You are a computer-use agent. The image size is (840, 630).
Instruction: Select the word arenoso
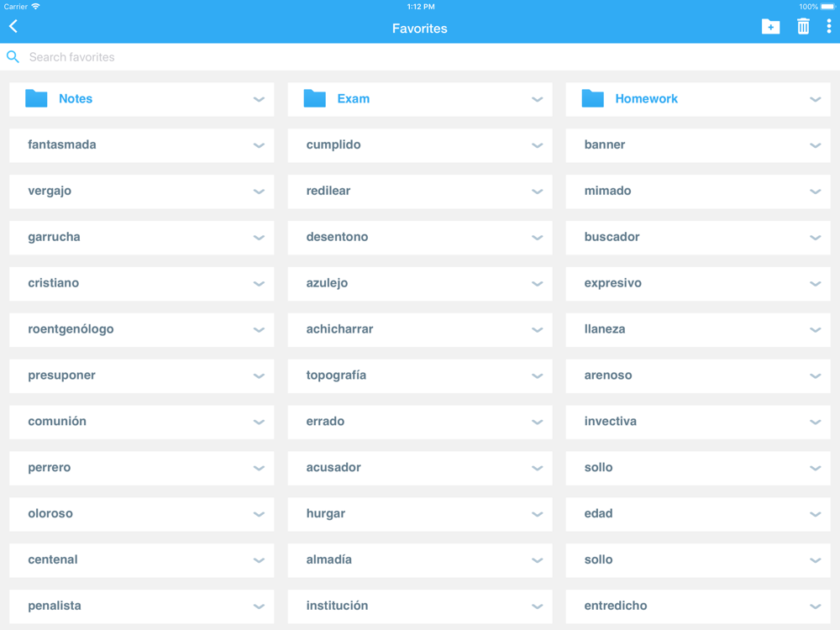pyautogui.click(x=608, y=375)
